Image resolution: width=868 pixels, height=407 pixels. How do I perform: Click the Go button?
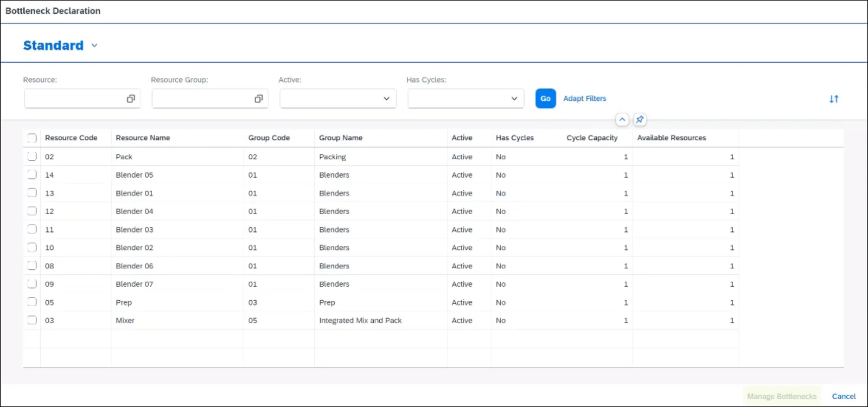(x=546, y=99)
